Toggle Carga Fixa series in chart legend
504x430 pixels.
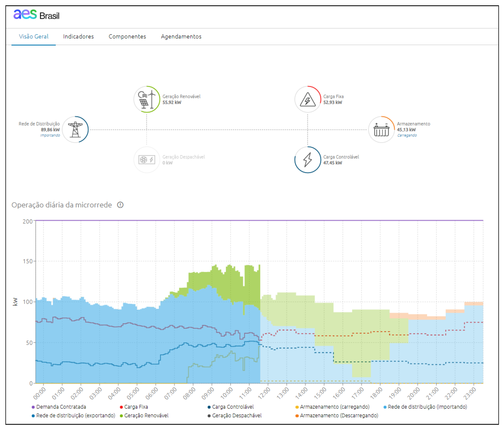pyautogui.click(x=136, y=407)
